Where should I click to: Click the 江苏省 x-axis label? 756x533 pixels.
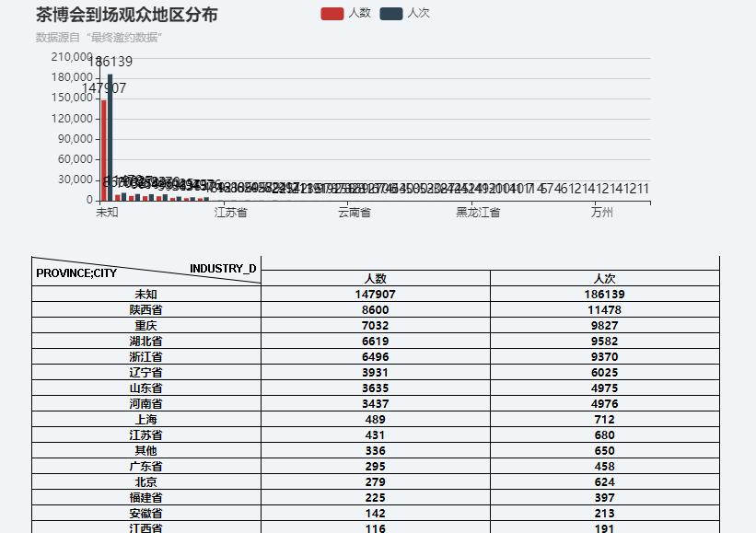click(230, 212)
